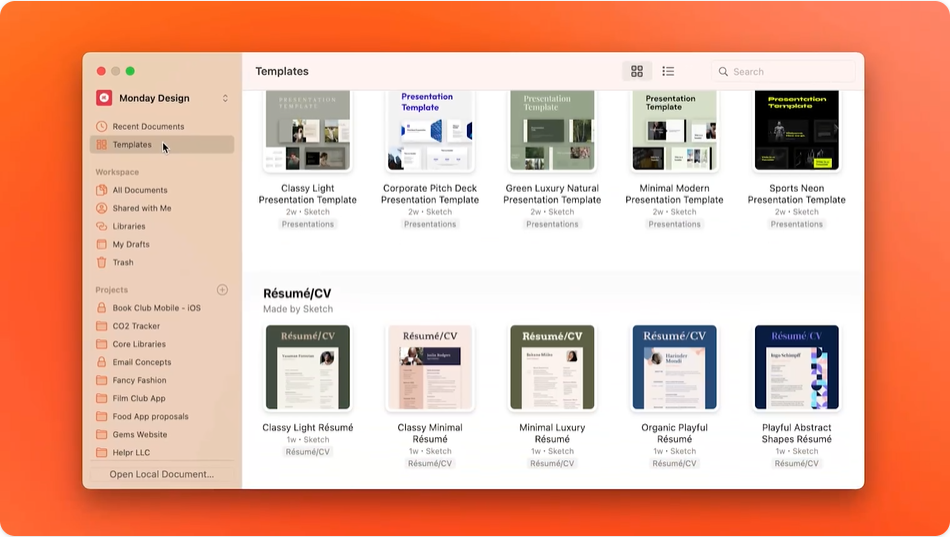Open the Trash
The height and width of the screenshot is (537, 950).
[162, 262]
